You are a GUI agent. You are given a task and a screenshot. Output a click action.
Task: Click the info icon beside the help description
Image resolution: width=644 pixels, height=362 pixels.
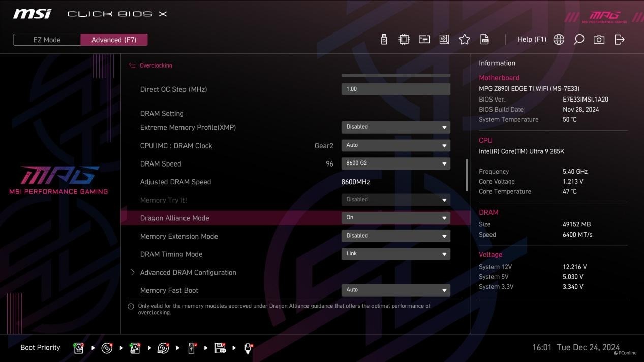pyautogui.click(x=131, y=306)
